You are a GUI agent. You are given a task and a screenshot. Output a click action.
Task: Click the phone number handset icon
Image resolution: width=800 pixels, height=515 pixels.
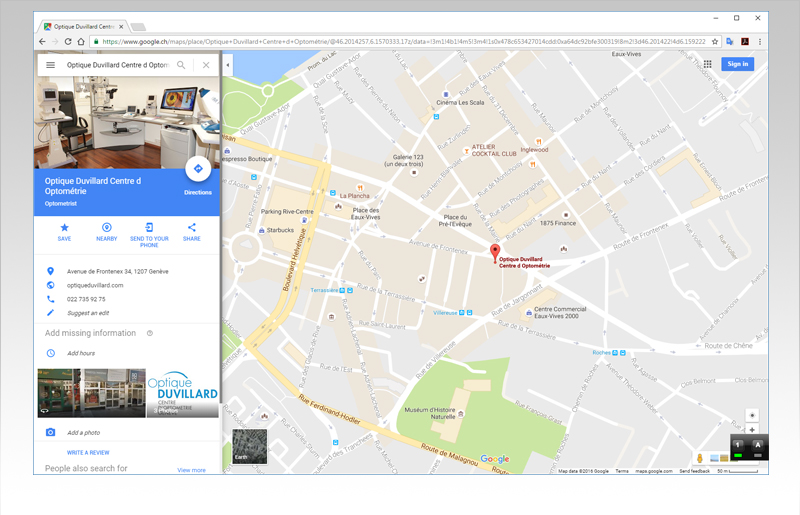tap(51, 299)
